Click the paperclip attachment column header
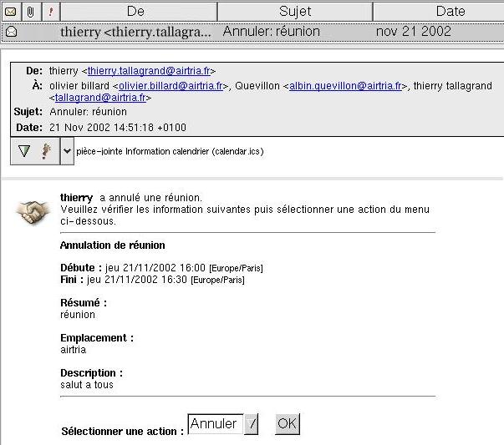The image size is (504, 445). point(31,12)
